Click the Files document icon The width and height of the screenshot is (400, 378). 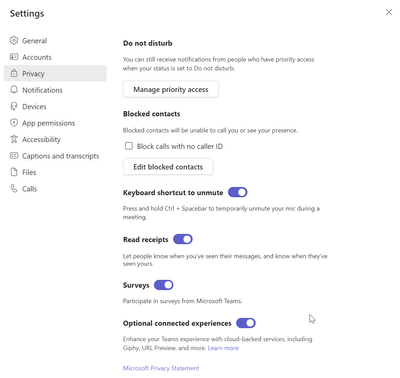click(14, 172)
